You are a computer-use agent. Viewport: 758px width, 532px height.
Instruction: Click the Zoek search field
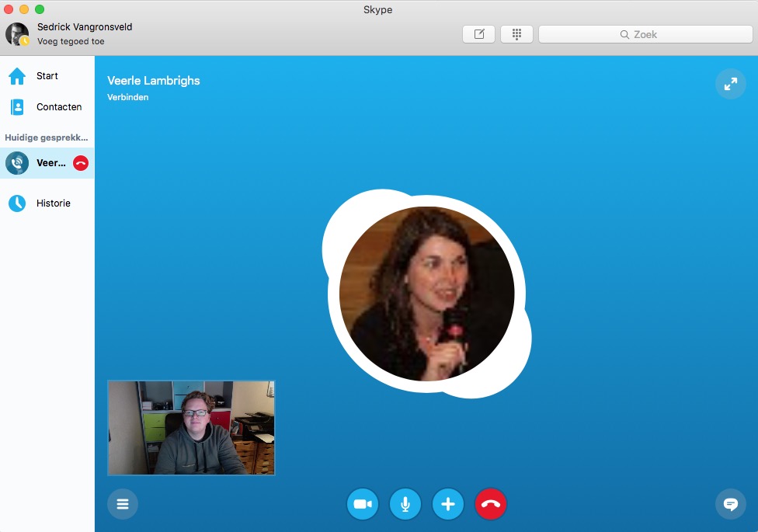645,34
